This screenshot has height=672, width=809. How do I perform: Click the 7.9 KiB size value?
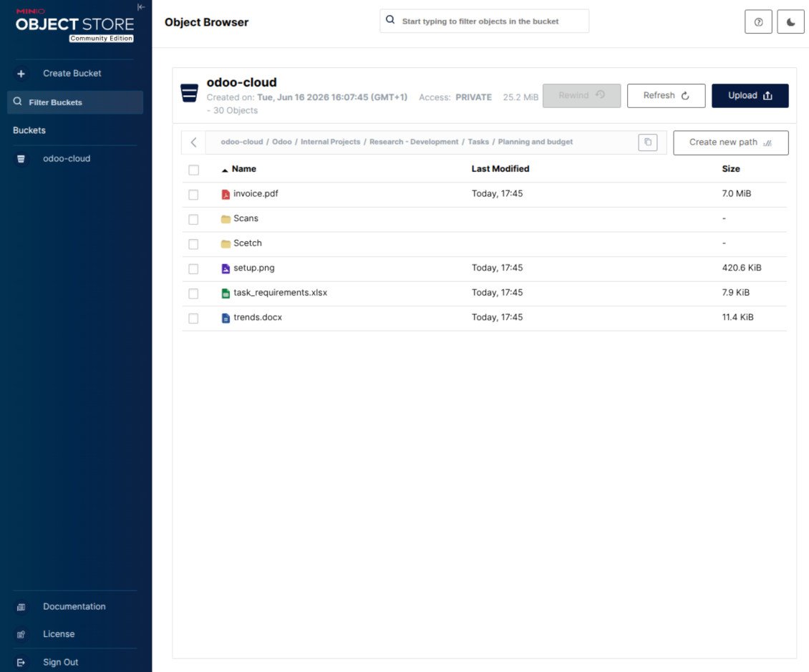tap(735, 293)
